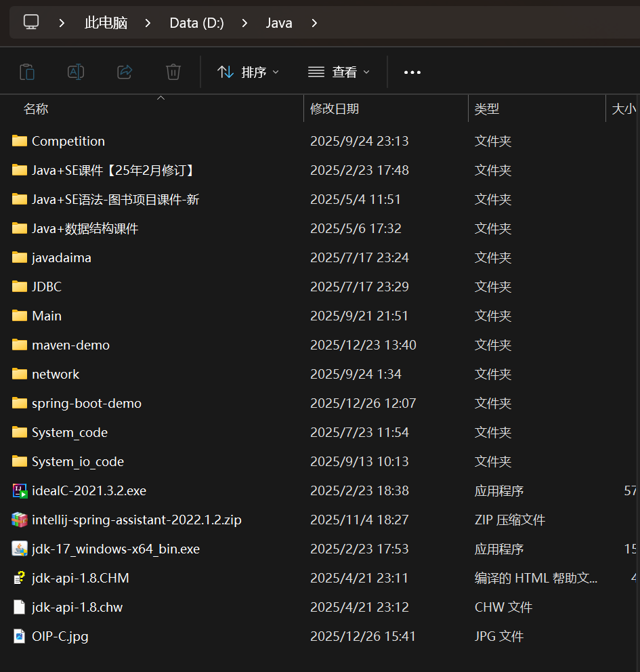Select the spring-boot-demo folder name
The width and height of the screenshot is (640, 672).
[87, 403]
